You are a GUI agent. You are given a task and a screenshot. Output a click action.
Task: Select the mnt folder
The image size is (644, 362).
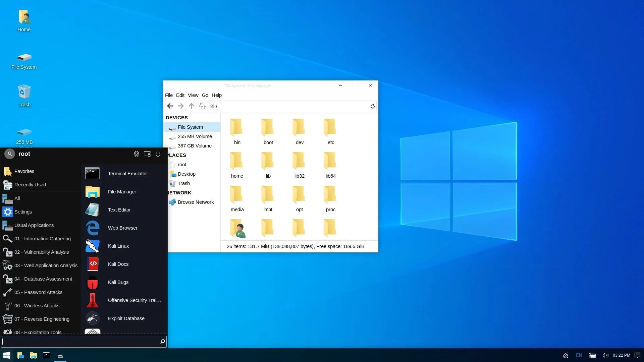pos(268,199)
